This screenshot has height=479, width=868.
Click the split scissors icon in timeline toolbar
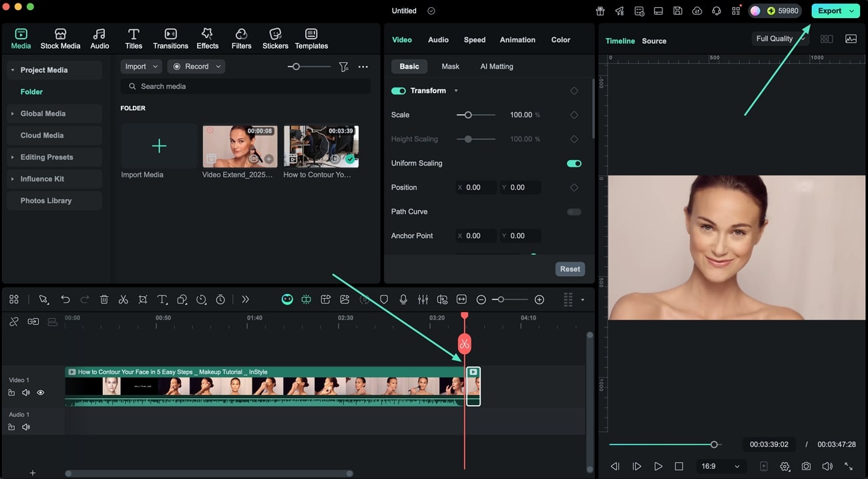coord(123,300)
